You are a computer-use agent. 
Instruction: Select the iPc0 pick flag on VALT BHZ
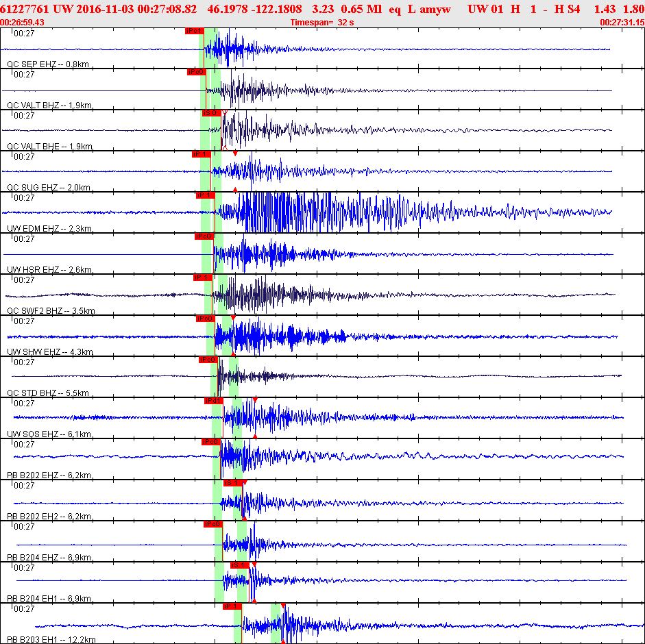pos(197,72)
